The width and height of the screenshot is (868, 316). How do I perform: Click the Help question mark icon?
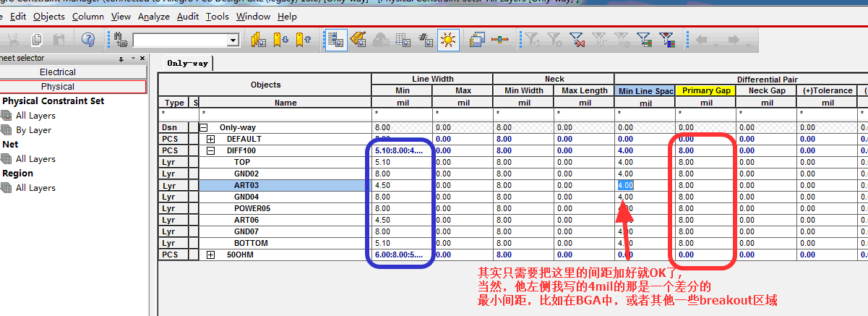(88, 40)
